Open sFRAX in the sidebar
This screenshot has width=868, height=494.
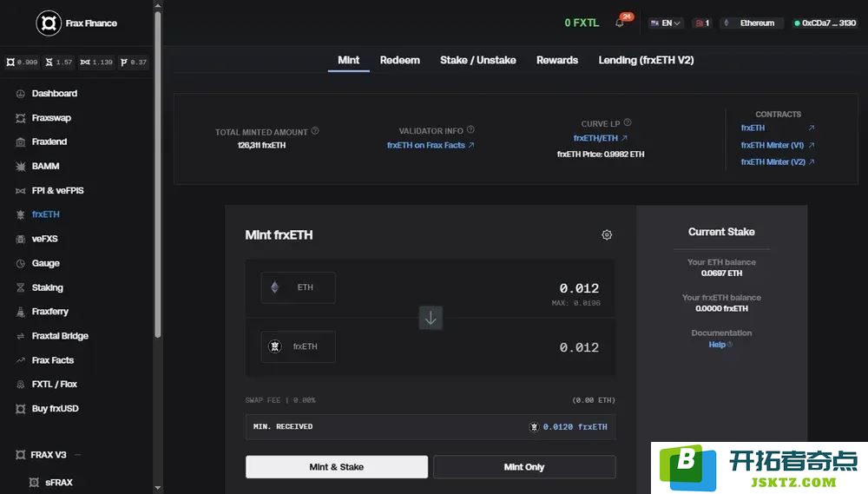(59, 483)
